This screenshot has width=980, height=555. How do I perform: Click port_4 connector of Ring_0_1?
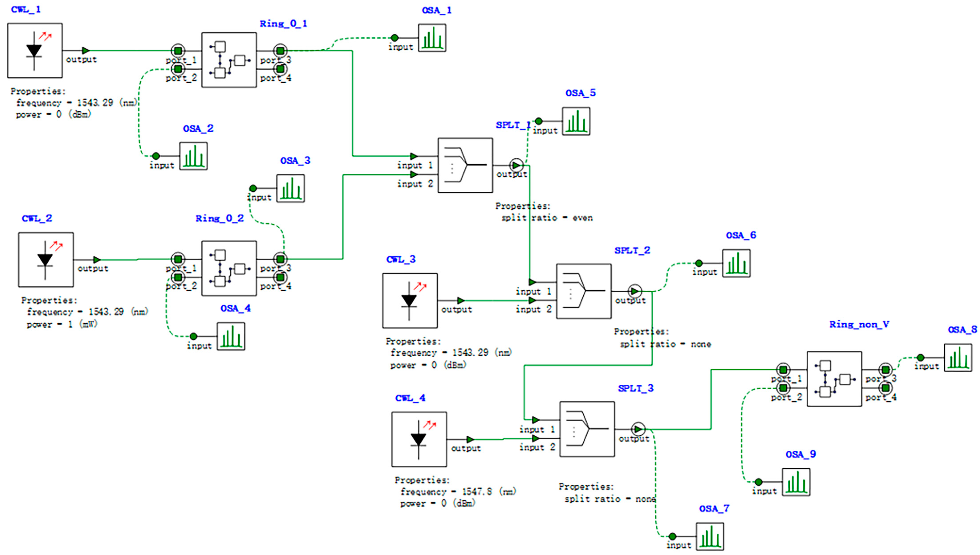point(280,69)
